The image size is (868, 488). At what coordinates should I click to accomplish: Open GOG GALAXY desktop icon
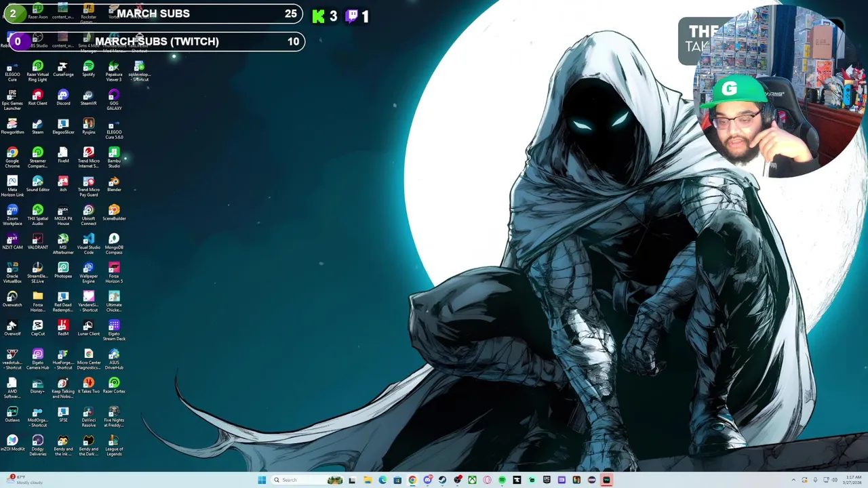[x=114, y=100]
